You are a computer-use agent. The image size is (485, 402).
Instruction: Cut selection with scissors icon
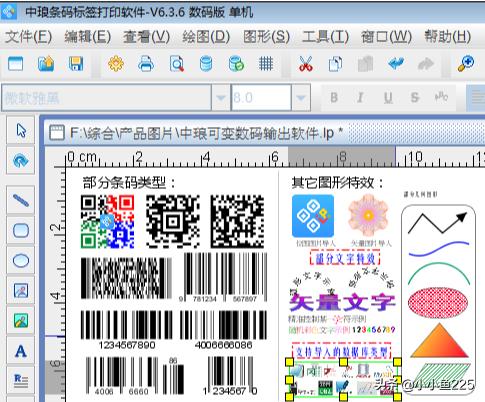(306, 64)
